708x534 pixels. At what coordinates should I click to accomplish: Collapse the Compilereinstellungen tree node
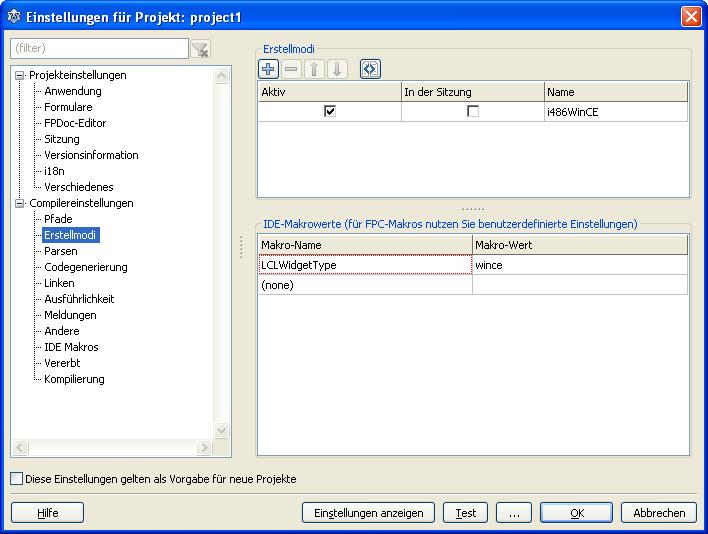tap(19, 203)
